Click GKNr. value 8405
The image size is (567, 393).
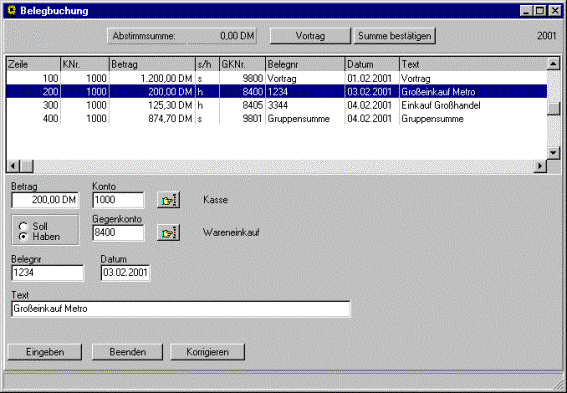click(253, 105)
